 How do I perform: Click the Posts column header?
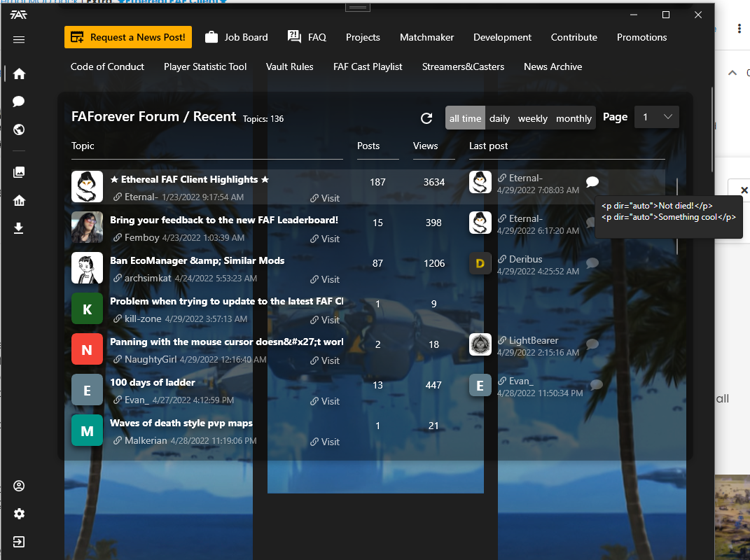(368, 146)
